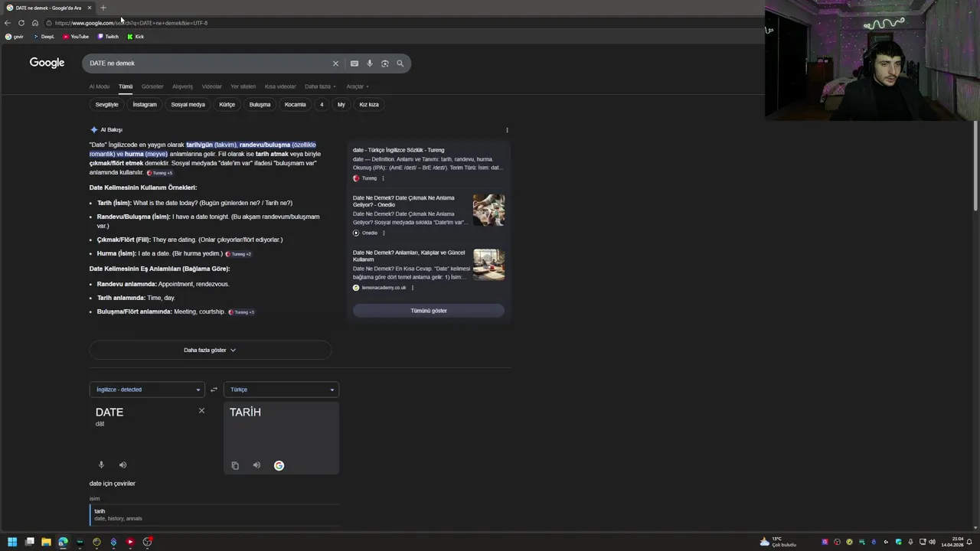The image size is (980, 551).
Task: Close the DATE ne demek browser tab
Action: pos(89,8)
